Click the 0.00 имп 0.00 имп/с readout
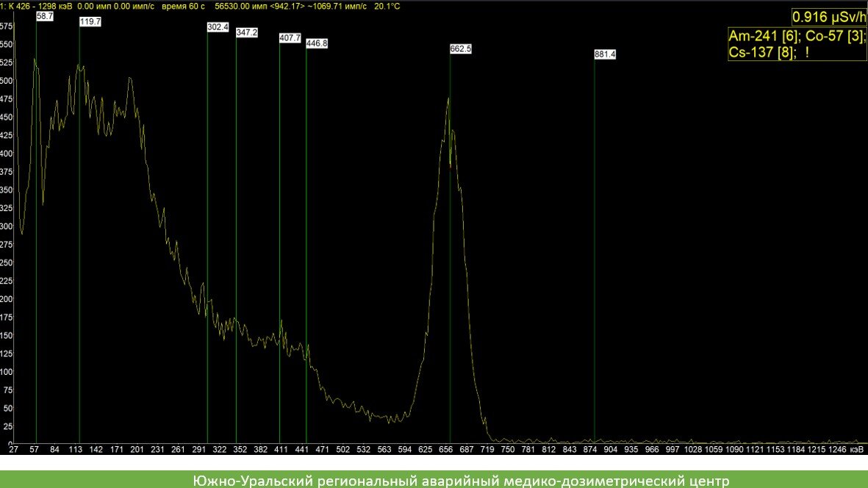The image size is (868, 488). pyautogui.click(x=115, y=7)
